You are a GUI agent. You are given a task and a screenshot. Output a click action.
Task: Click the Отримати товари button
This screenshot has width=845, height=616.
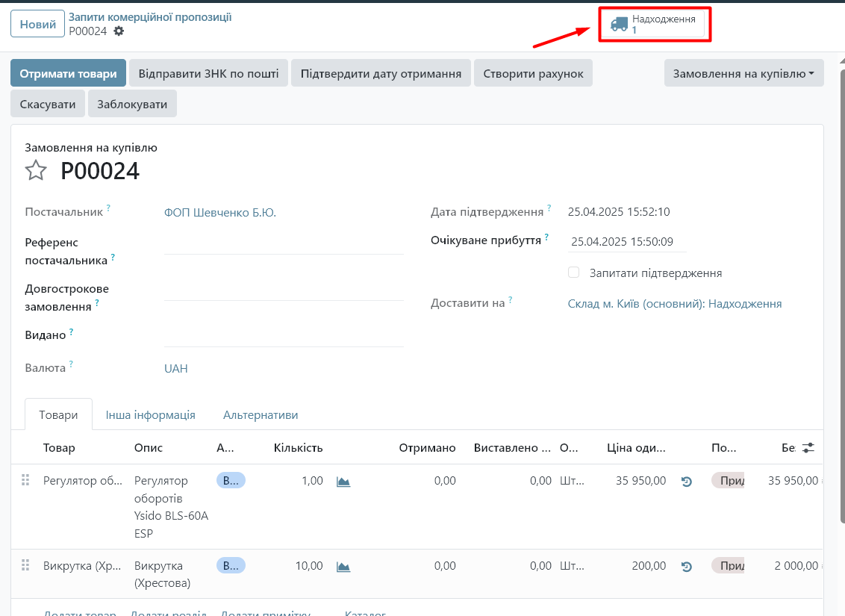68,73
